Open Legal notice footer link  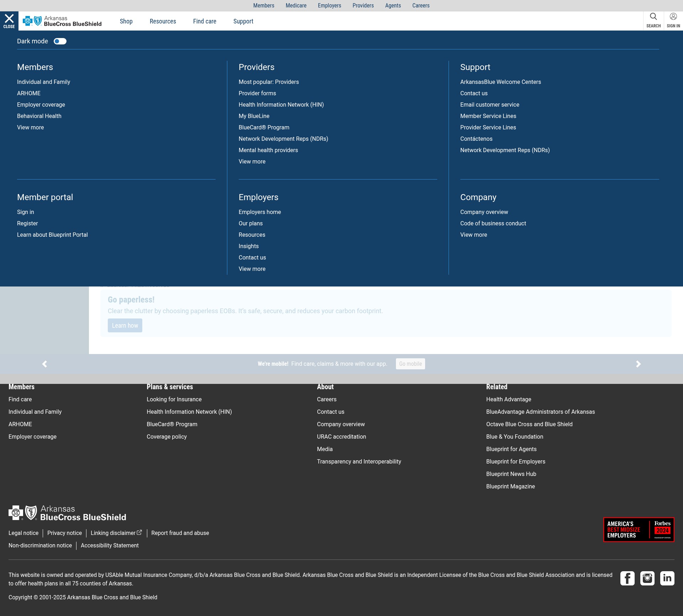point(23,533)
